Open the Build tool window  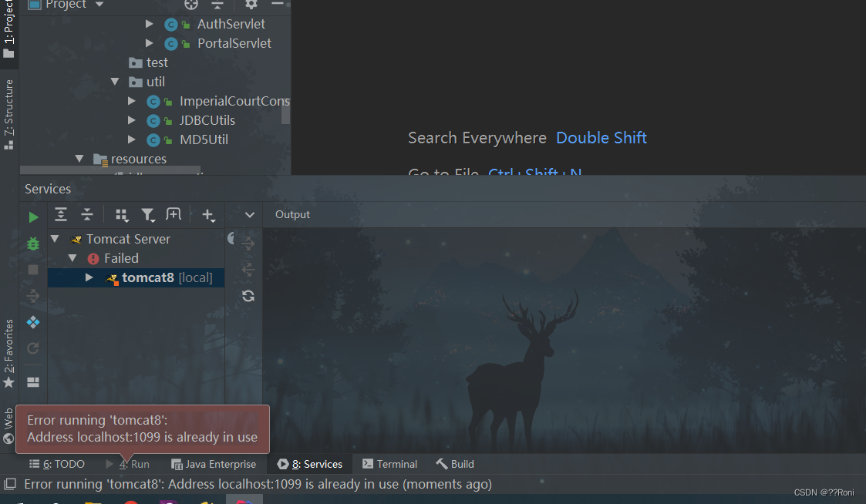pyautogui.click(x=455, y=464)
